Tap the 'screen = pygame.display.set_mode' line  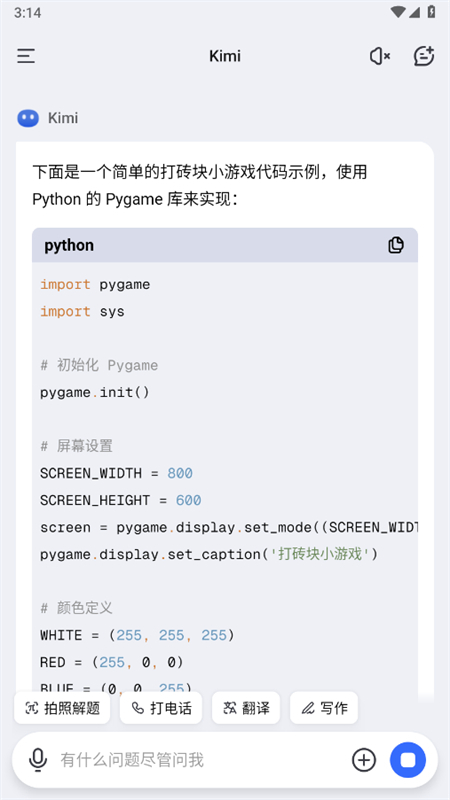[x=229, y=528]
